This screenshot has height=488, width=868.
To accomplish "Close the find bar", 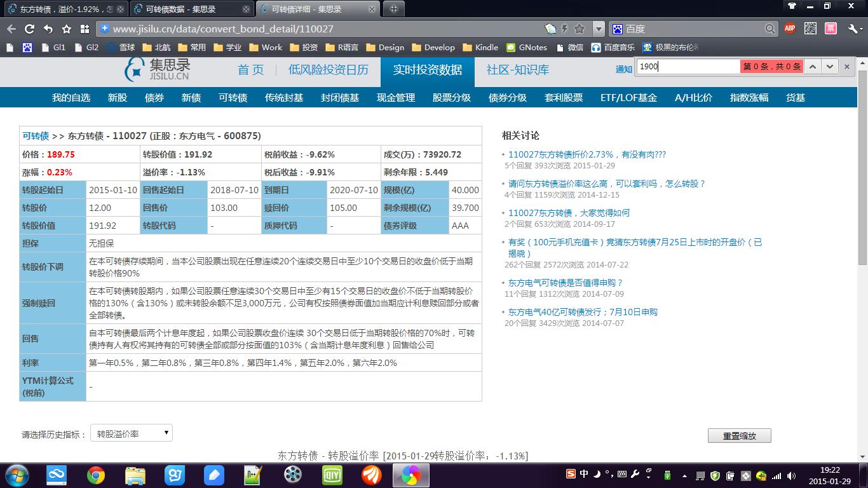I will [847, 66].
